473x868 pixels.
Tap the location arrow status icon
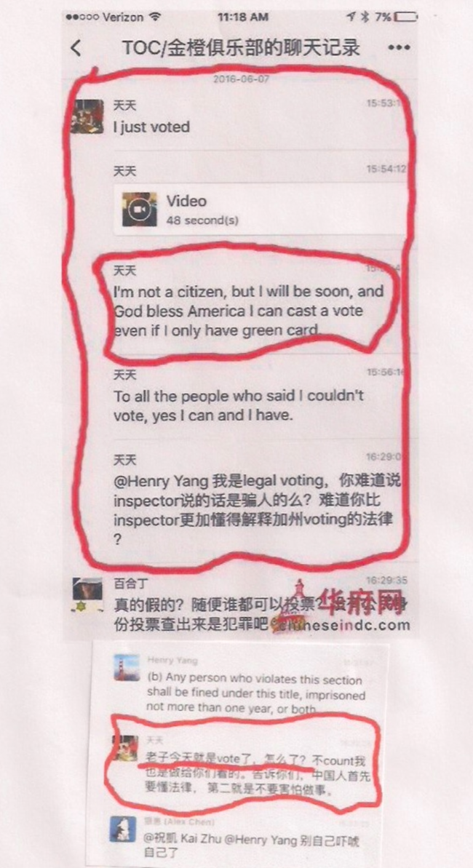[351, 17]
